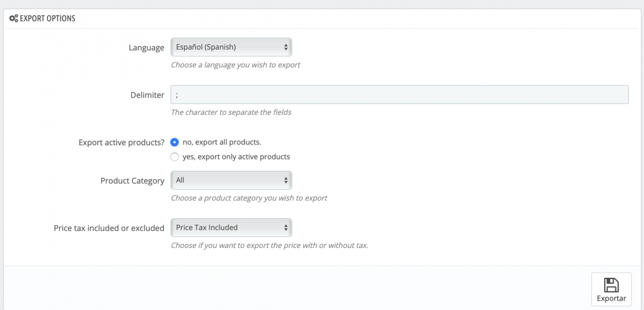Click the gears icon beside Export Options
Screen dimensions: 644x310
click(x=13, y=19)
